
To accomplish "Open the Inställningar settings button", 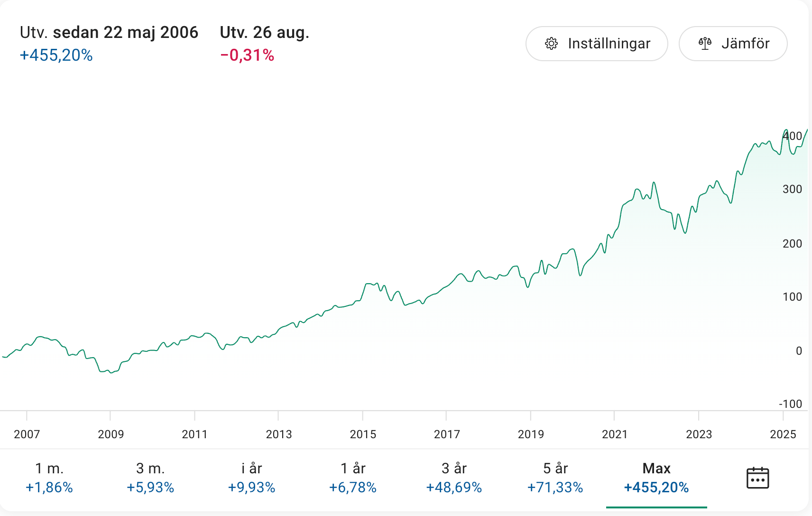I will (x=597, y=44).
